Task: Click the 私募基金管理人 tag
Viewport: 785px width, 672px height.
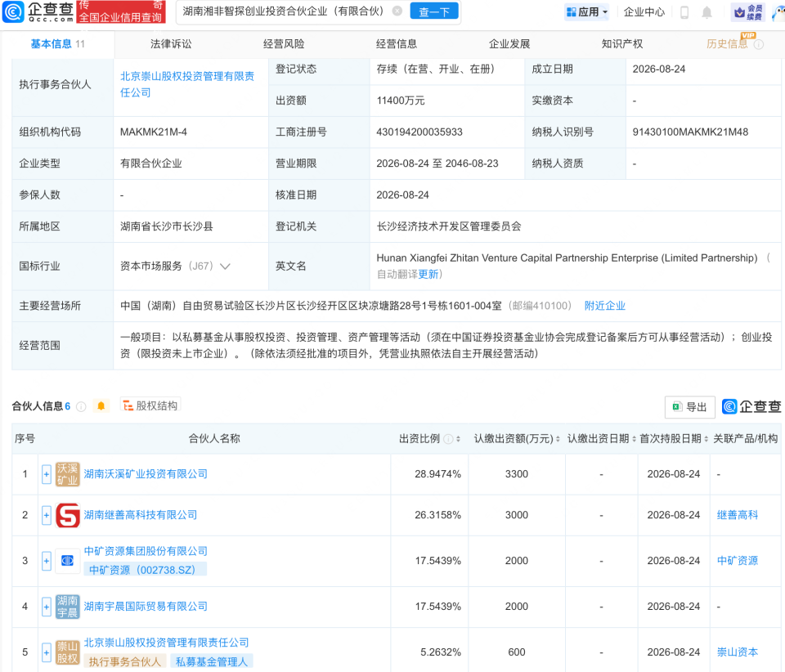Action: pos(212,661)
